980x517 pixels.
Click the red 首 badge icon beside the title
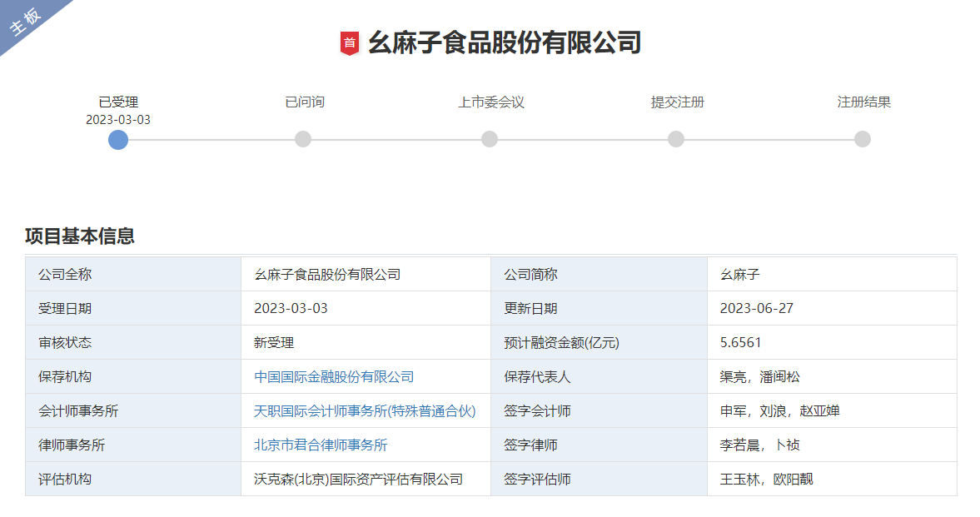click(350, 43)
